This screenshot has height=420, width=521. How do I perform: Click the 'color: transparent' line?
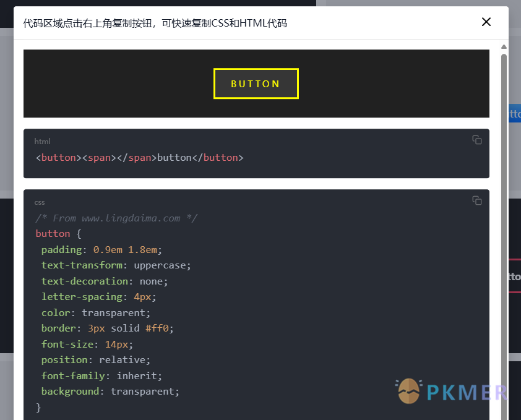click(96, 313)
